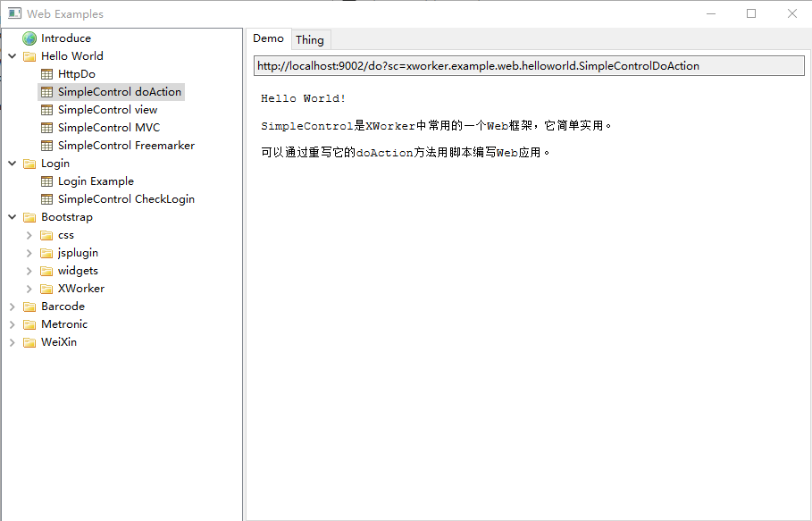Image resolution: width=812 pixels, height=521 pixels.
Task: Open the SimpleControl Freemarker example
Action: (x=126, y=146)
